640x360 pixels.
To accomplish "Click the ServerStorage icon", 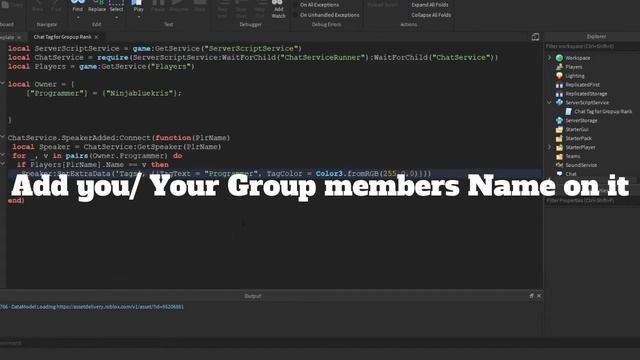I will [x=559, y=120].
